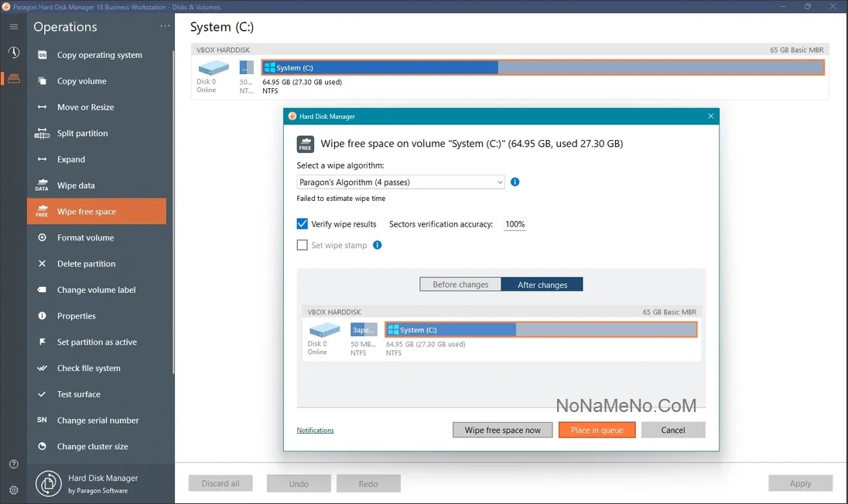
Task: Click the Redo button
Action: click(368, 483)
